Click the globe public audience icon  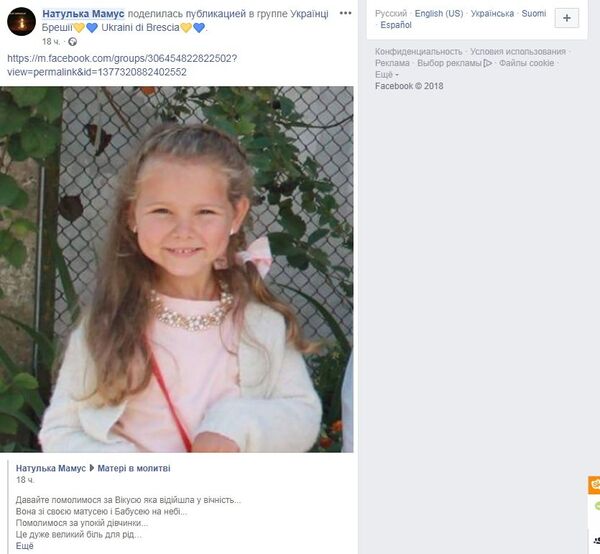pyautogui.click(x=72, y=42)
